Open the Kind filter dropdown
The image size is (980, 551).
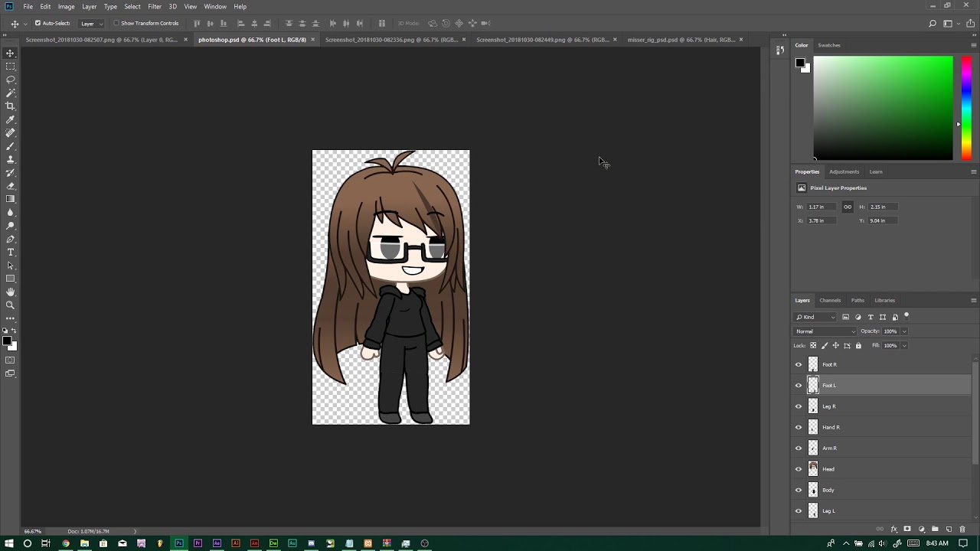pos(816,317)
